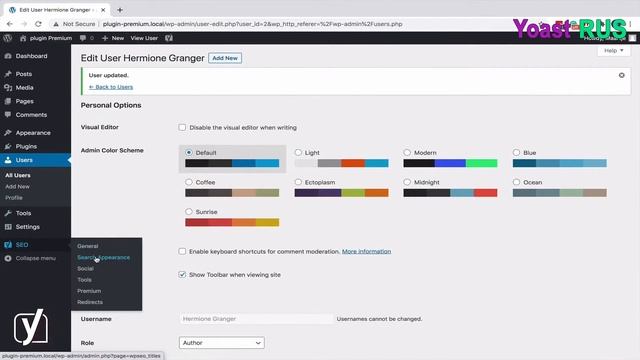
Task: Select the Midnight color scheme
Action: coord(407,182)
